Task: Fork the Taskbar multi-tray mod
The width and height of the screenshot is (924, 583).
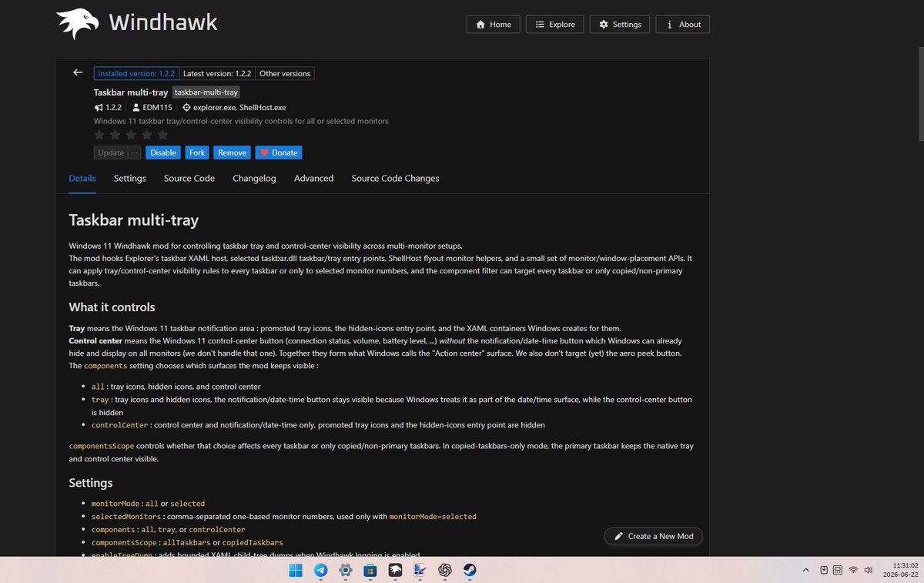Action: click(196, 152)
